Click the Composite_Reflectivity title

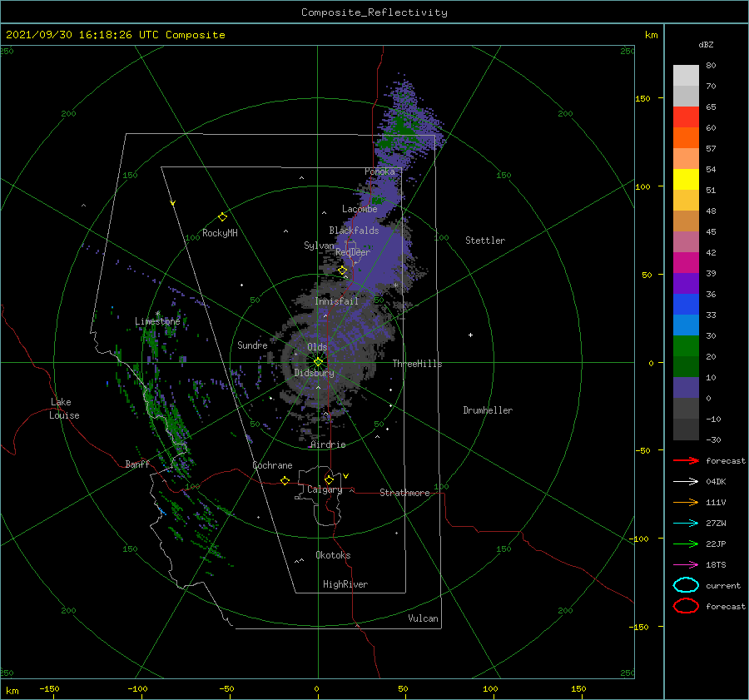(x=374, y=12)
